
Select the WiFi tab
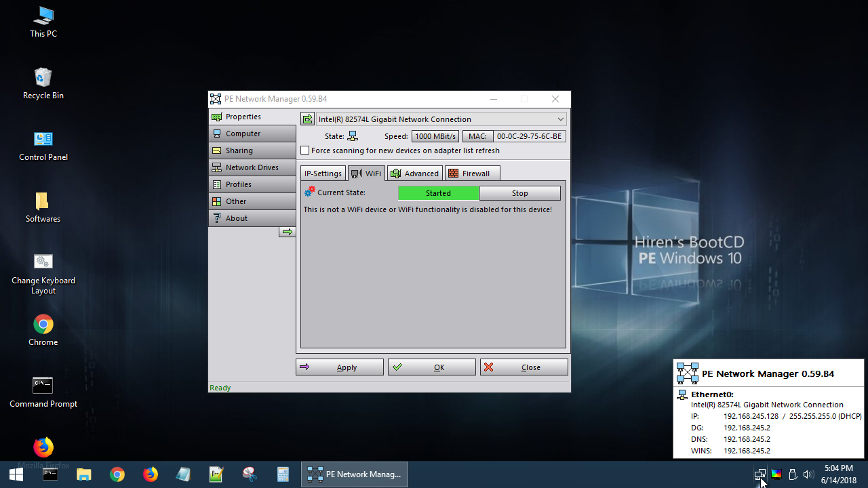367,174
